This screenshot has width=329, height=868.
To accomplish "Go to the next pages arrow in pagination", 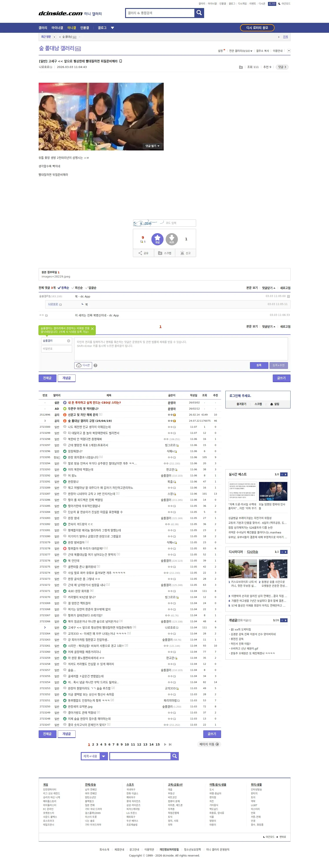I will click(165, 744).
